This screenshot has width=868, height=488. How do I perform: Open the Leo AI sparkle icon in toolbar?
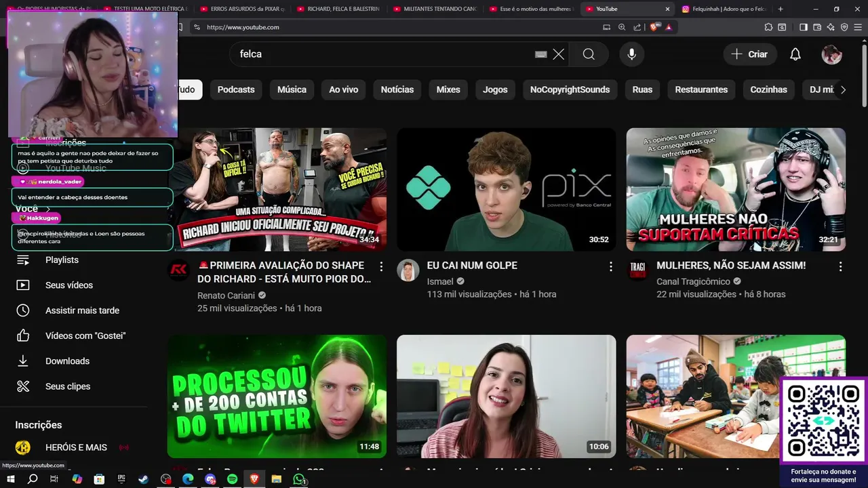point(831,27)
